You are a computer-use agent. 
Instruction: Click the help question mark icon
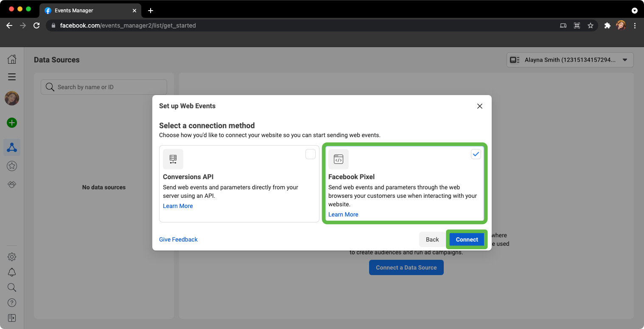(12, 303)
